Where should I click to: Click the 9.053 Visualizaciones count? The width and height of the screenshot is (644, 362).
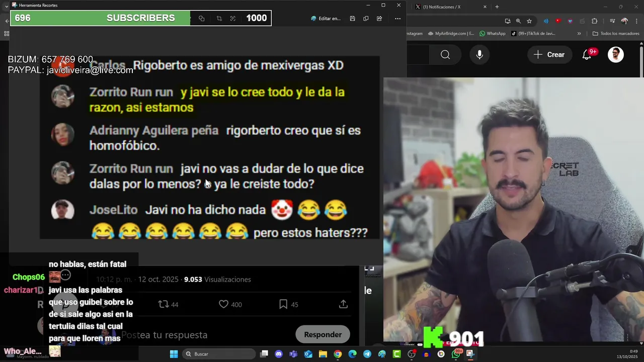click(217, 279)
